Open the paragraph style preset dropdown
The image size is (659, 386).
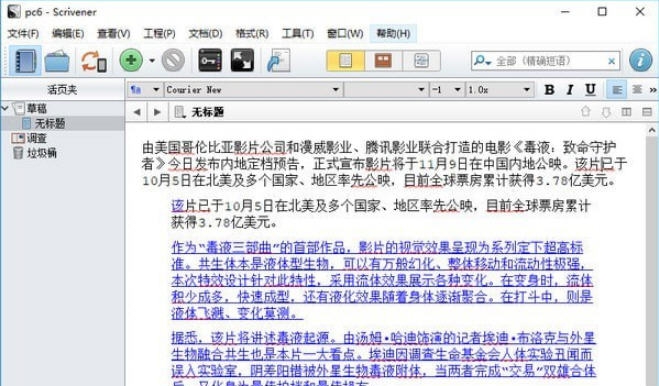145,90
